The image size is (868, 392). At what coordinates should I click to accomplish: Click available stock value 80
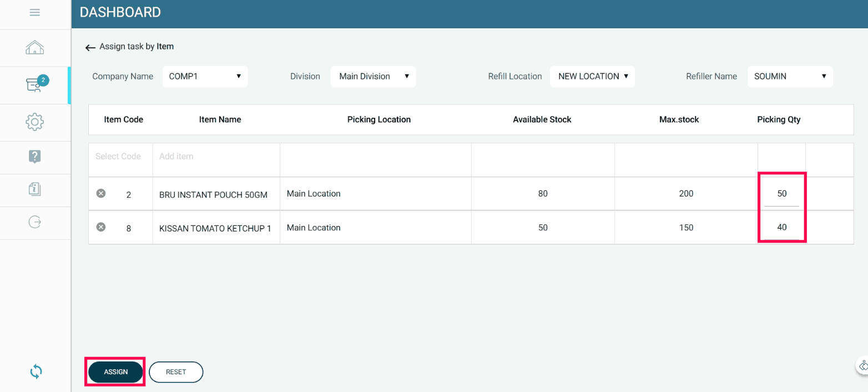click(543, 194)
